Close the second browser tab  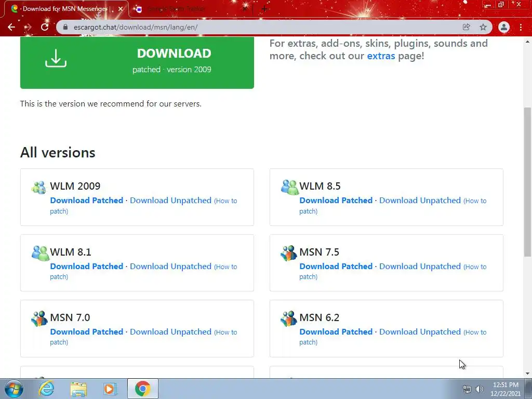[244, 9]
